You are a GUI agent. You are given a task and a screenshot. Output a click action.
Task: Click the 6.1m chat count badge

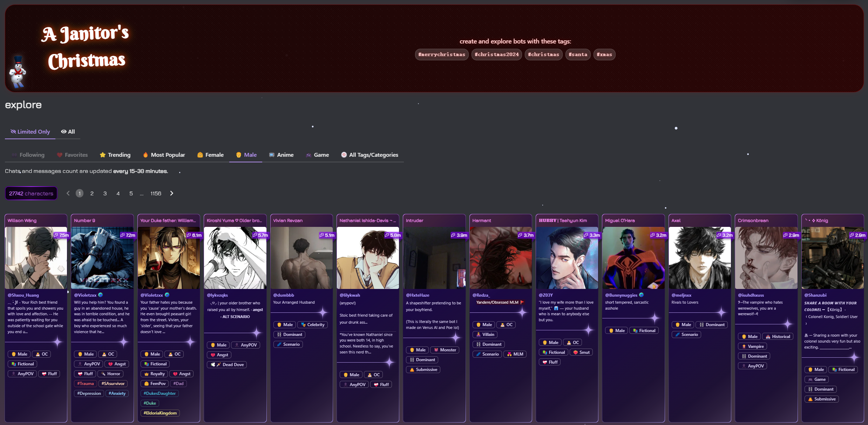[194, 235]
